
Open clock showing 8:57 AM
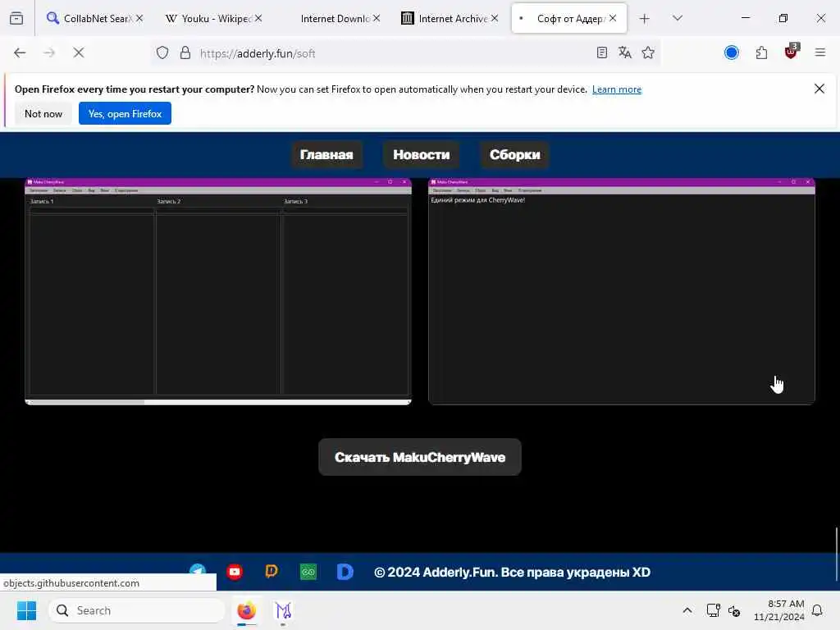pyautogui.click(x=779, y=610)
